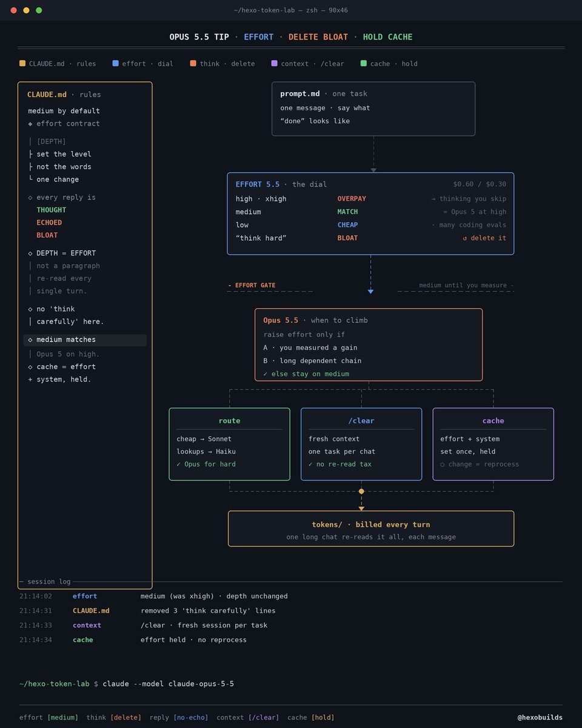This screenshot has height=728, width=582.
Task: Select the 21:14:33 context log entry
Action: (143, 625)
